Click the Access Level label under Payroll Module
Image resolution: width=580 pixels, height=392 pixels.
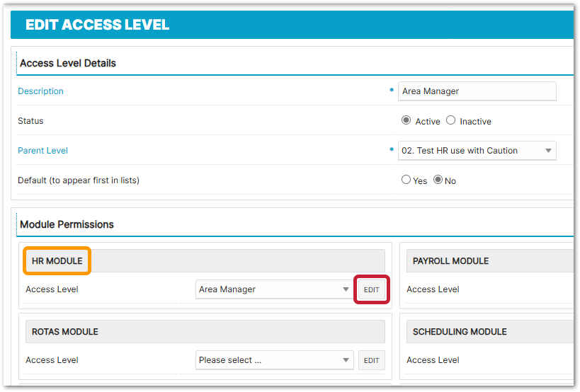coord(433,289)
